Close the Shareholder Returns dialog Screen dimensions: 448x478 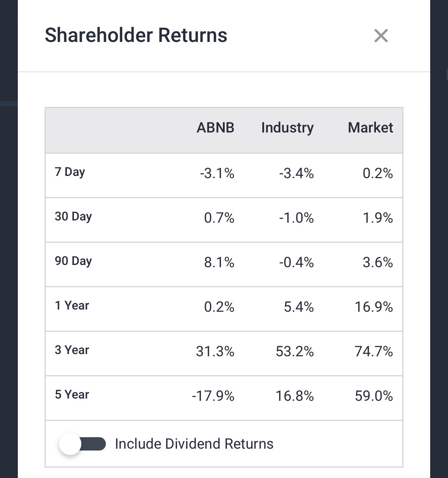(381, 36)
